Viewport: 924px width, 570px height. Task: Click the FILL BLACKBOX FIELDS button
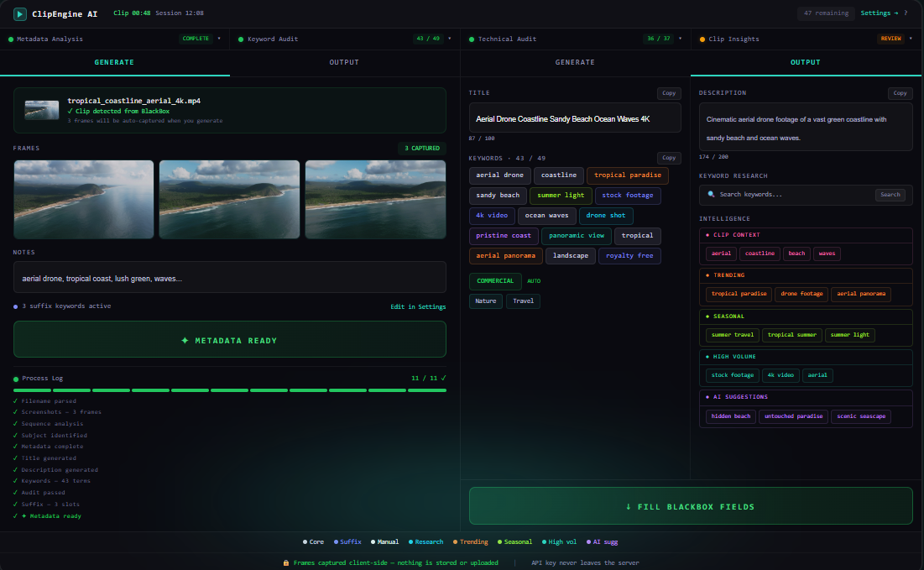pos(691,506)
